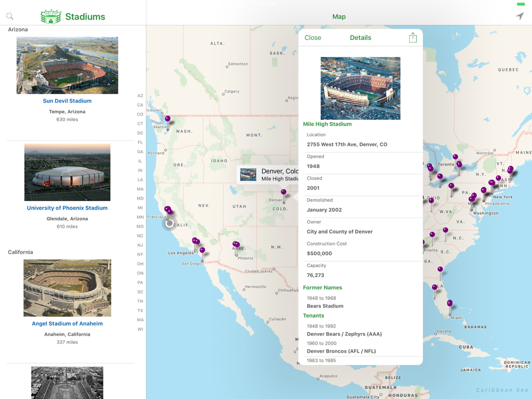Select the Closed year 2001
This screenshot has height=399, width=532.
click(313, 188)
